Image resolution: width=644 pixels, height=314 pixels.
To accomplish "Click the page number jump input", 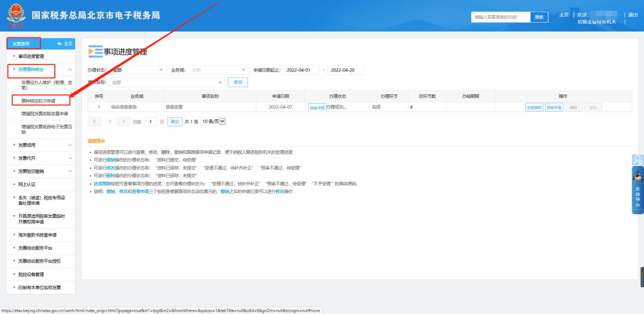I will pos(151,122).
